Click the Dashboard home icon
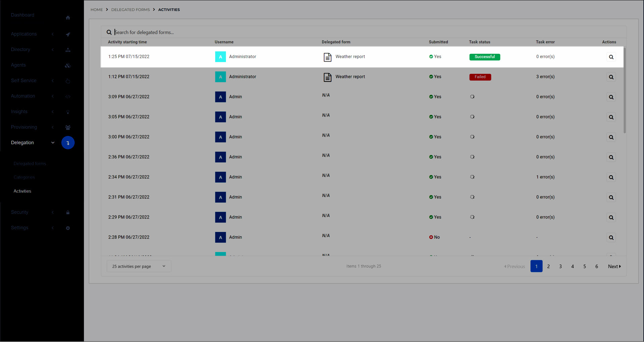Viewport: 644px width, 342px height. click(x=68, y=18)
